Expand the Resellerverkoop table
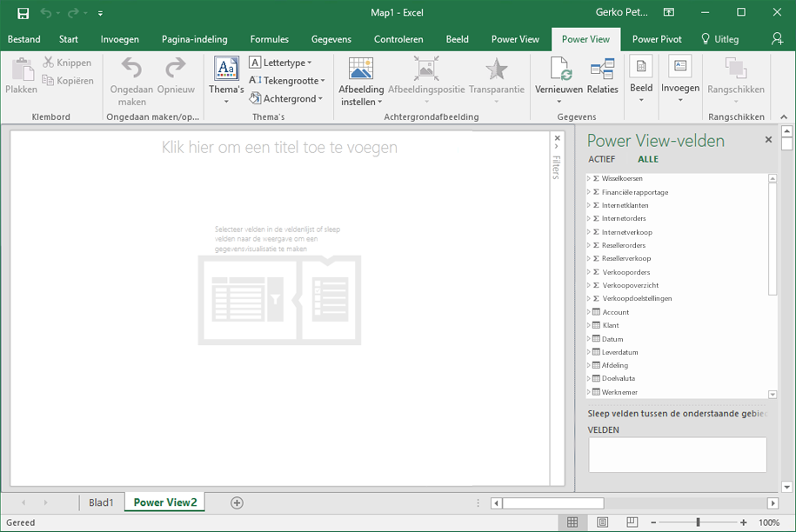The height and width of the screenshot is (532, 796). [589, 259]
